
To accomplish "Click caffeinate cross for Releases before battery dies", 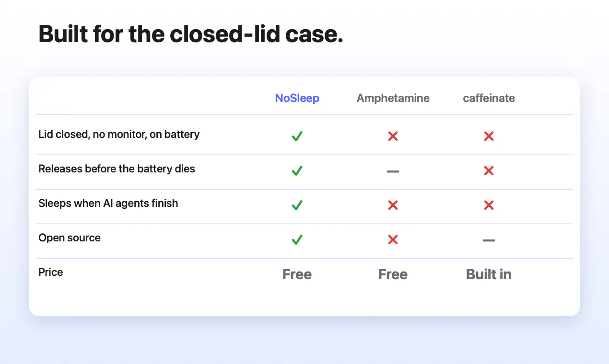I will [x=489, y=171].
